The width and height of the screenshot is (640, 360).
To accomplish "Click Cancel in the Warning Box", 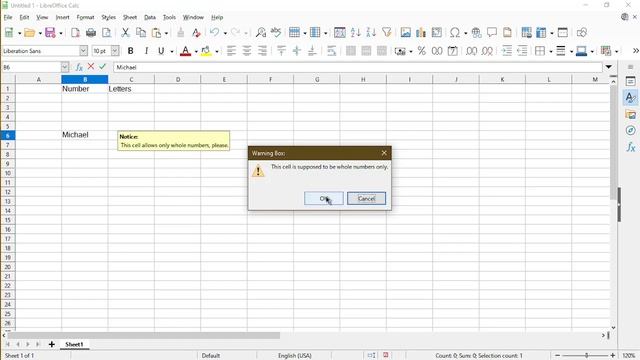I will (x=366, y=199).
